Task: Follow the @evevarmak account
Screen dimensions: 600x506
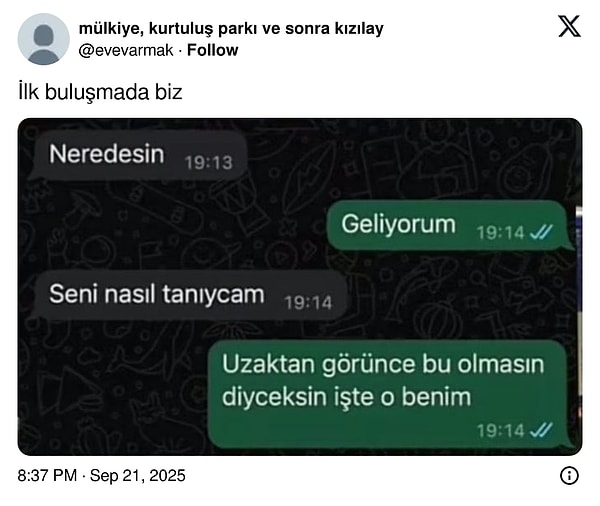Action: 212,50
